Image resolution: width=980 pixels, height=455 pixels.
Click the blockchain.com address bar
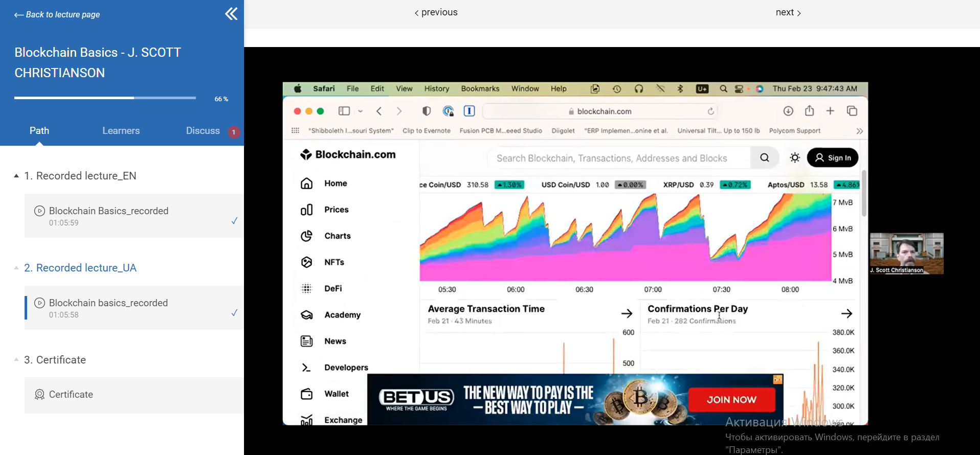(600, 111)
